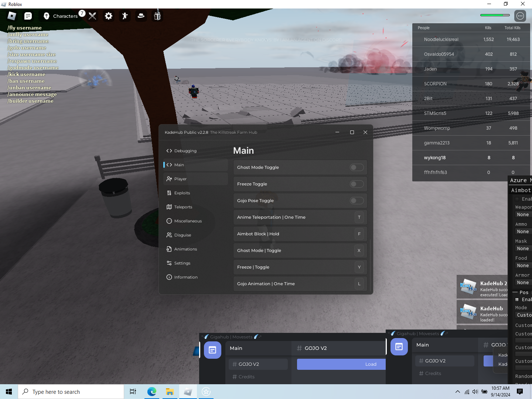
Task: Open the Armor dropdown showing None
Action: click(523, 283)
